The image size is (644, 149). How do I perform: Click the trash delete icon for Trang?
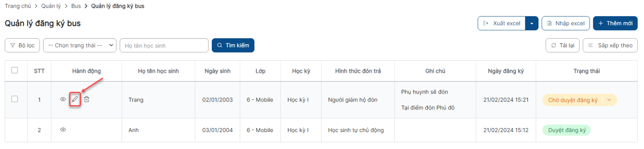point(87,99)
